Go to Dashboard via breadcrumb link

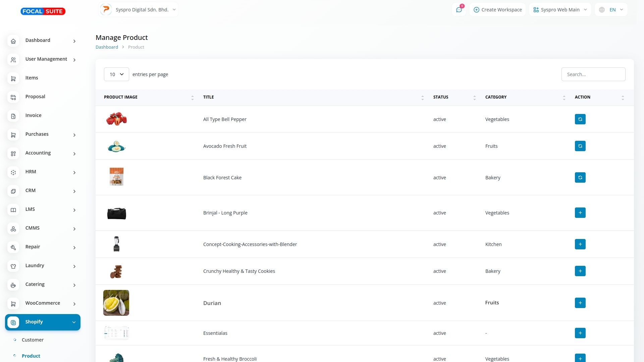click(x=107, y=47)
